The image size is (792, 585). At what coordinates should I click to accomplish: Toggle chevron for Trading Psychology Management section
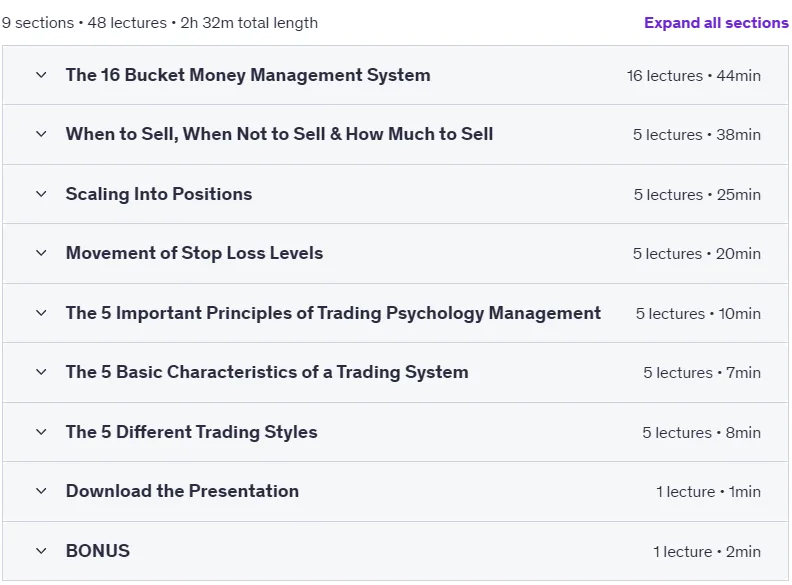pyautogui.click(x=41, y=313)
